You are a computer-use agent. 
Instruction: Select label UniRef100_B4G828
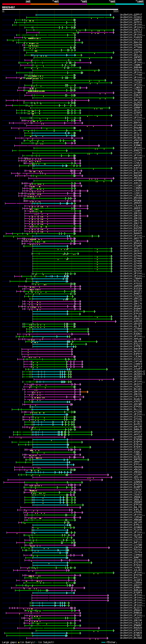click(131, 628)
